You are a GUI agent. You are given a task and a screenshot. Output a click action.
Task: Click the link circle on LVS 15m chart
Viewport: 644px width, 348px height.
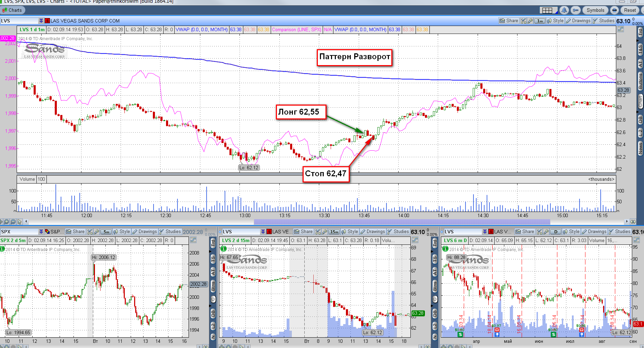click(x=220, y=232)
